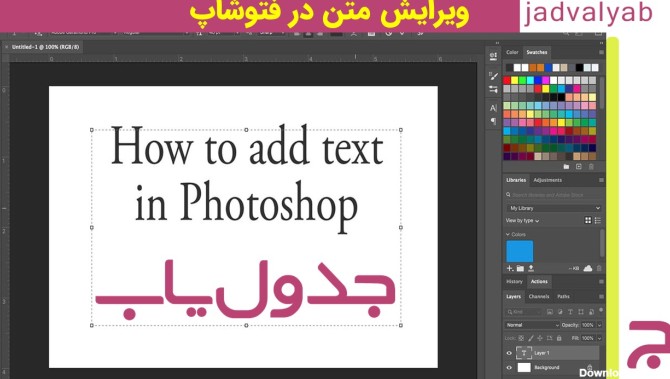670x379 pixels.
Task: Switch to the Color tab
Action: point(512,52)
